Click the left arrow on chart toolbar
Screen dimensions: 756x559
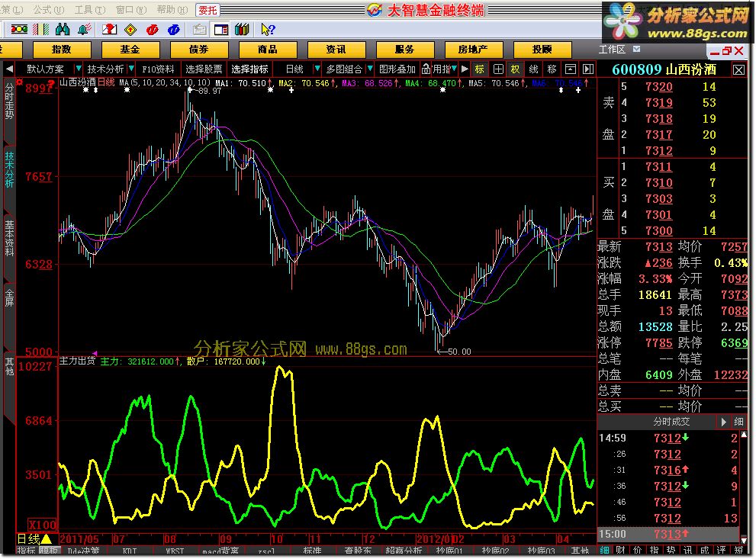8,69
